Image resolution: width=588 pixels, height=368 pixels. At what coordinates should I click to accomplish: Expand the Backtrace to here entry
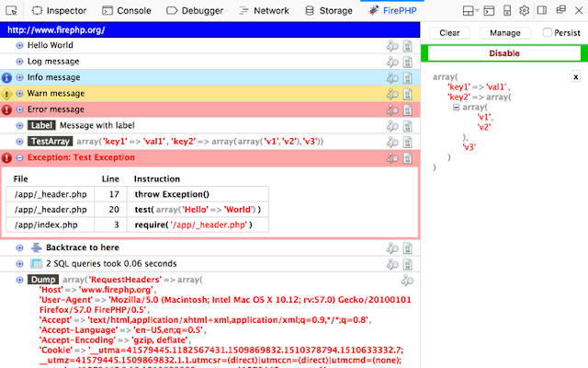point(20,247)
